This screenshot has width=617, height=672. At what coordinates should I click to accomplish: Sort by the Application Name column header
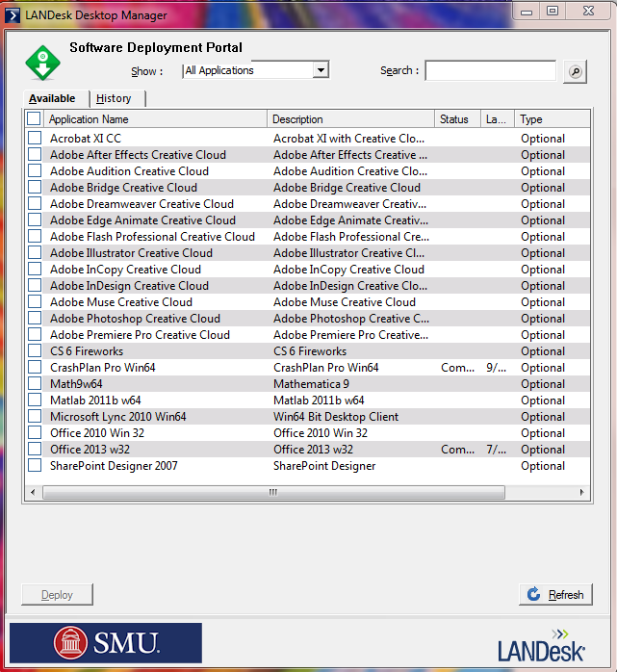pos(154,119)
